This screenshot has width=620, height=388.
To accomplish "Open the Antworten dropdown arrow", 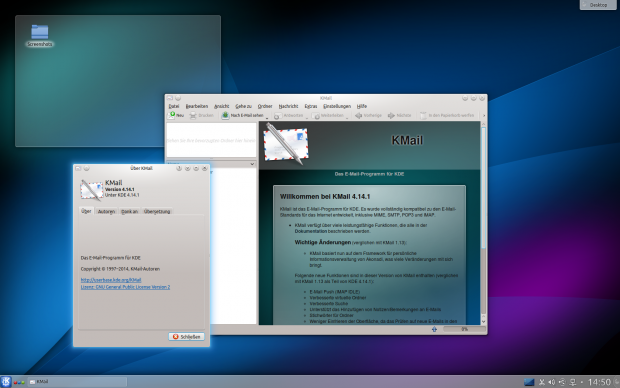I will tap(306, 117).
